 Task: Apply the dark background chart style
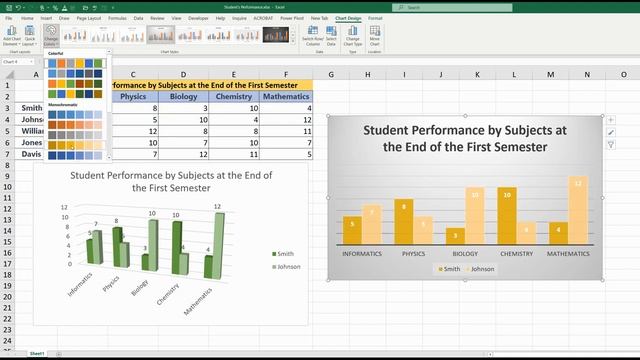(x=276, y=35)
